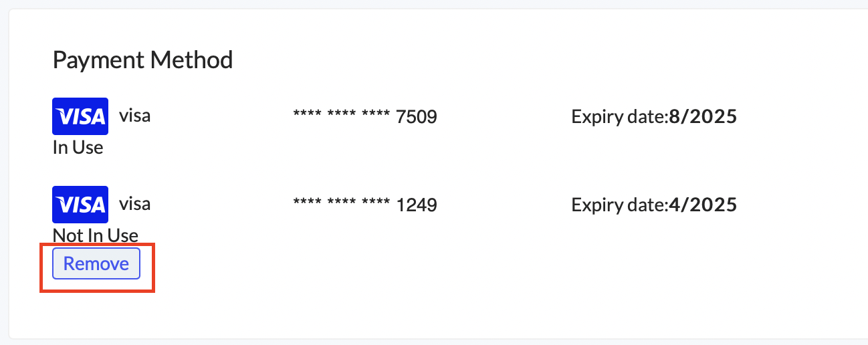
Task: Click the Expiry date label for card 1249
Action: [x=619, y=204]
